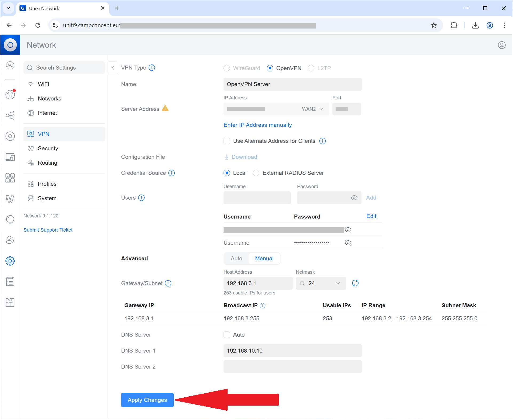Select the WireGuard radio button
The image size is (513, 420).
[x=227, y=68]
